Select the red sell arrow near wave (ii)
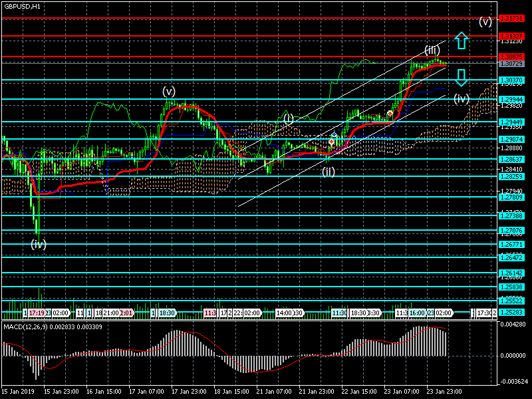This screenshot has width=532, height=399. pyautogui.click(x=332, y=142)
